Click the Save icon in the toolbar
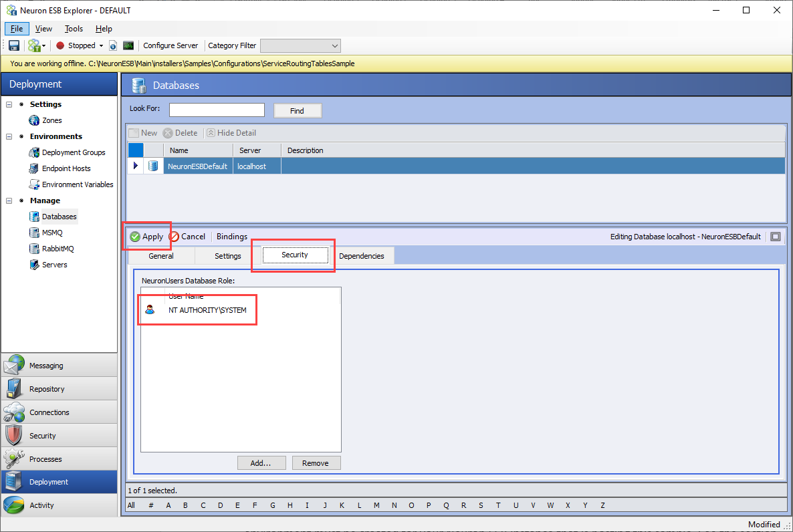 tap(13, 45)
